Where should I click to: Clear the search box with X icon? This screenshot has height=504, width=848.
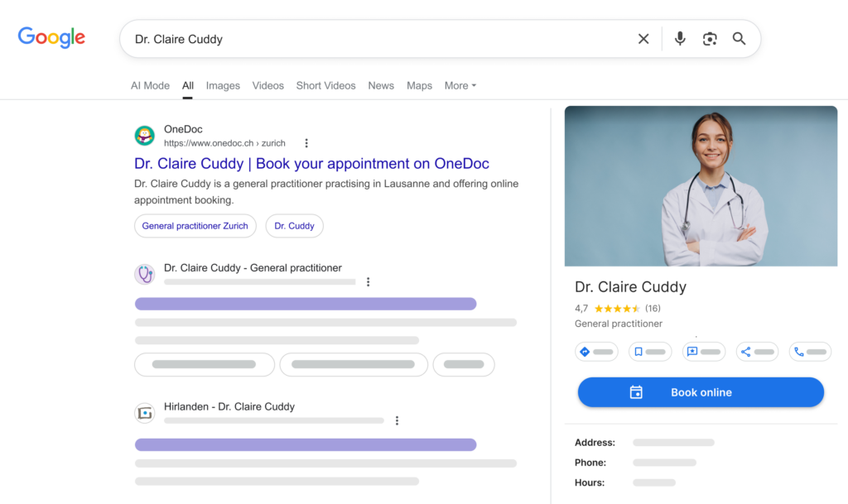pos(643,39)
